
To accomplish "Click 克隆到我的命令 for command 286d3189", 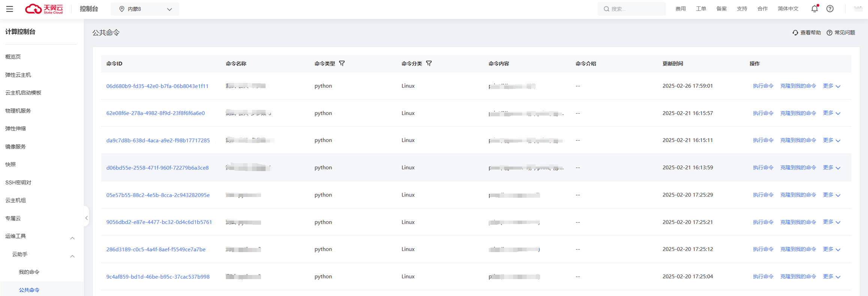I will pyautogui.click(x=798, y=249).
